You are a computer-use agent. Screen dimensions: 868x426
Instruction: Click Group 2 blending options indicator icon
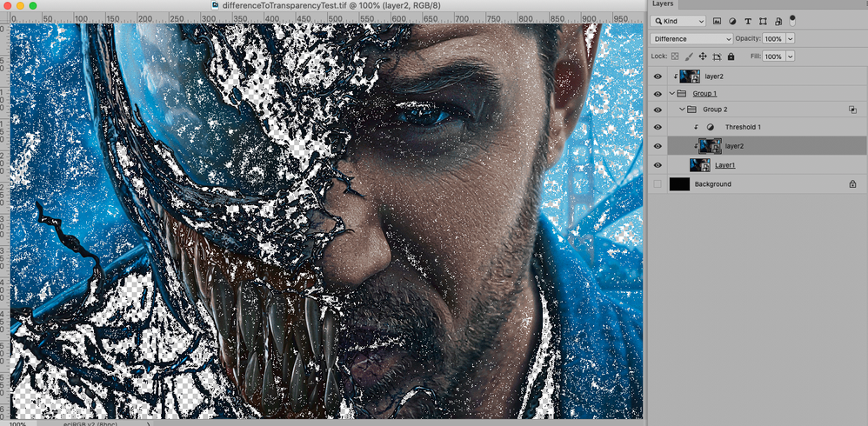click(852, 110)
